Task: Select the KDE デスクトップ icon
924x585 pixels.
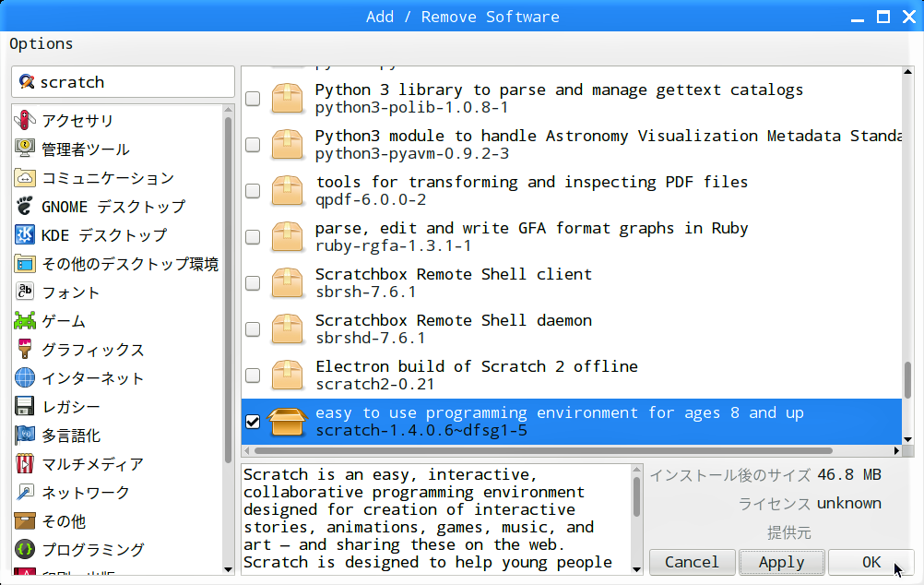Action: coord(25,234)
